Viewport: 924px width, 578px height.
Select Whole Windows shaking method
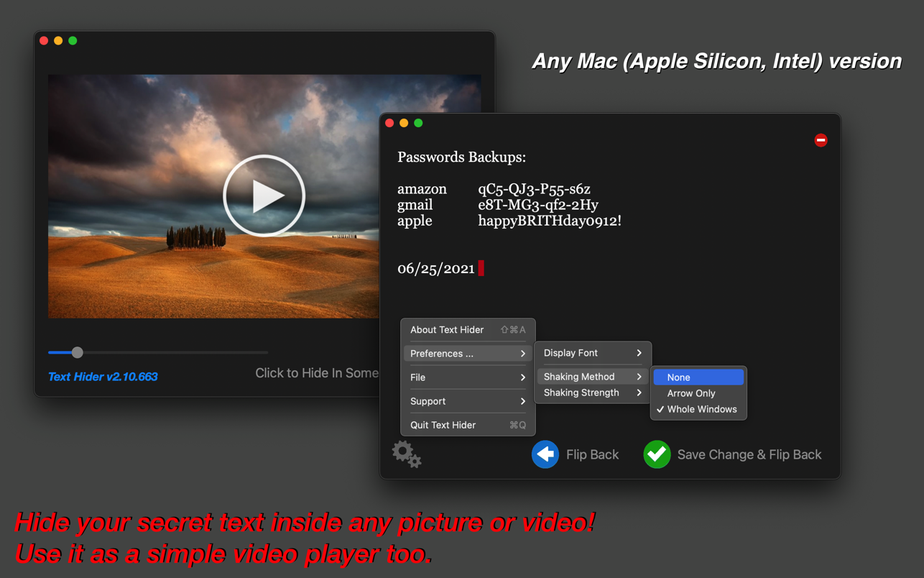coord(698,409)
